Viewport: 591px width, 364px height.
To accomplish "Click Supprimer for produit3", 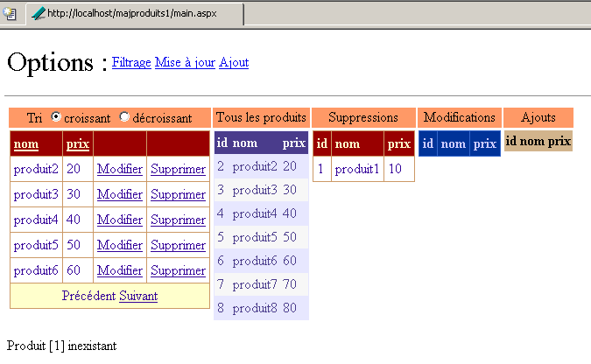I will point(178,194).
